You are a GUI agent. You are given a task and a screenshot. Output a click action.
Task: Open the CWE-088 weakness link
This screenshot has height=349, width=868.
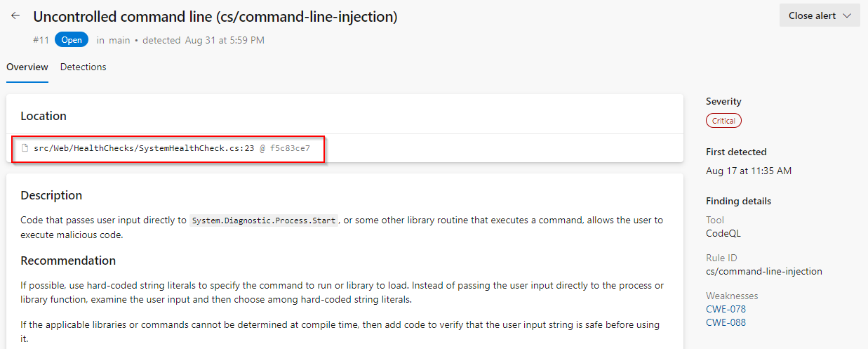[726, 323]
